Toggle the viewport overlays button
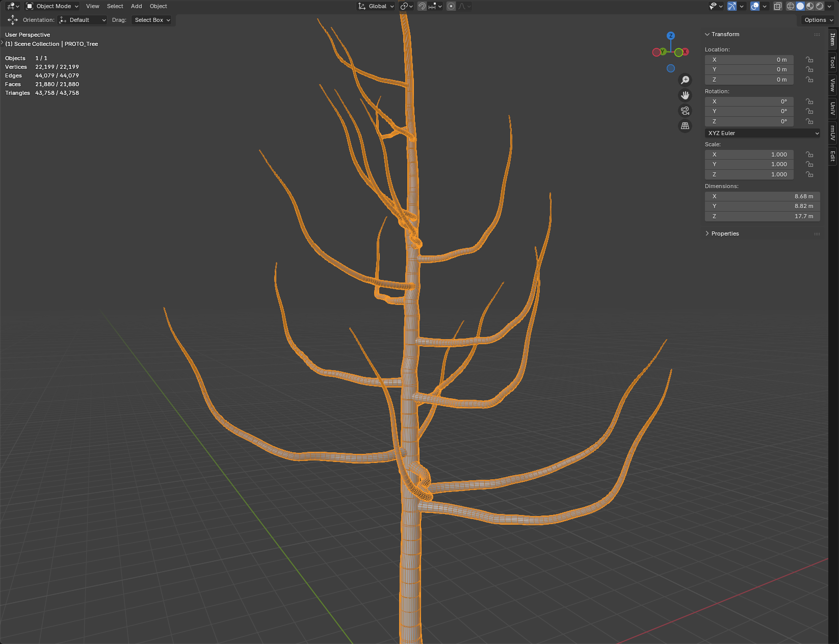Screen dimensions: 839x644 point(755,6)
